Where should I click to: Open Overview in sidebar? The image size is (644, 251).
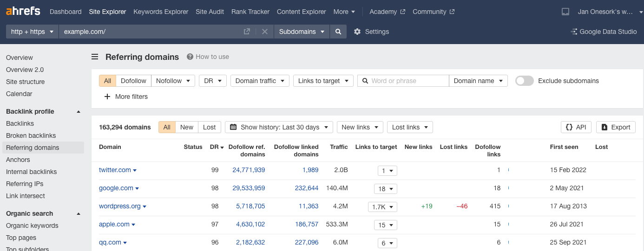[x=20, y=58]
